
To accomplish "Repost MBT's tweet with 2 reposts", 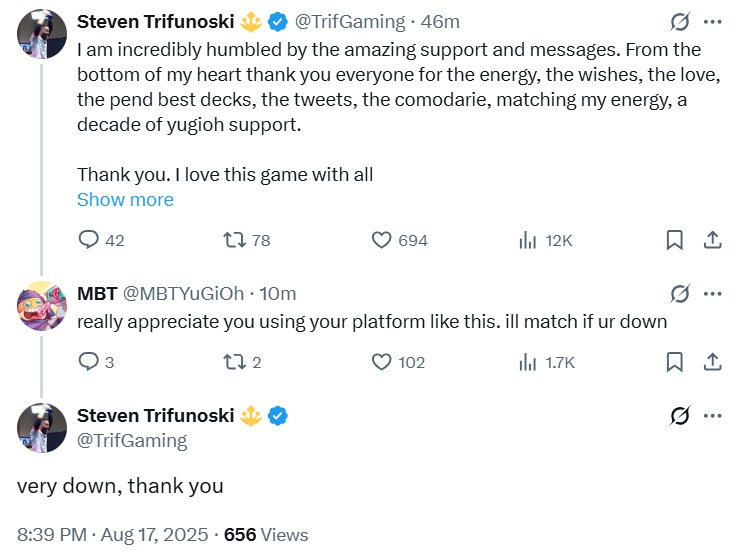I will click(234, 362).
